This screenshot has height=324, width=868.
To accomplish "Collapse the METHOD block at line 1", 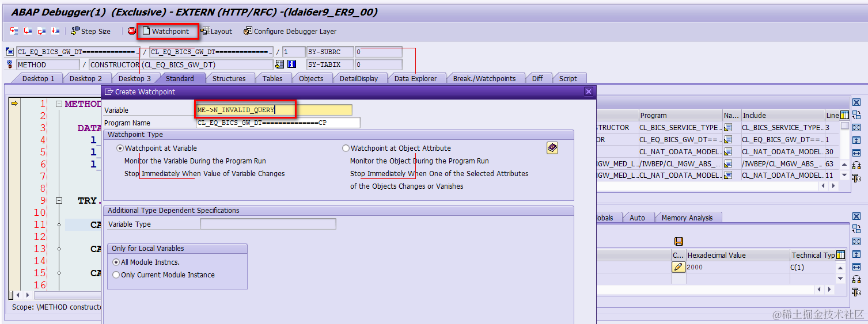I will 59,104.
